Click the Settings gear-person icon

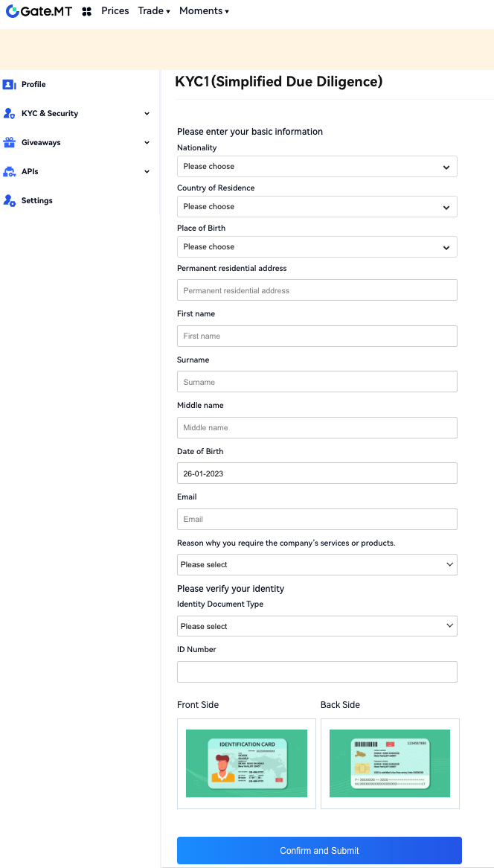(x=10, y=201)
